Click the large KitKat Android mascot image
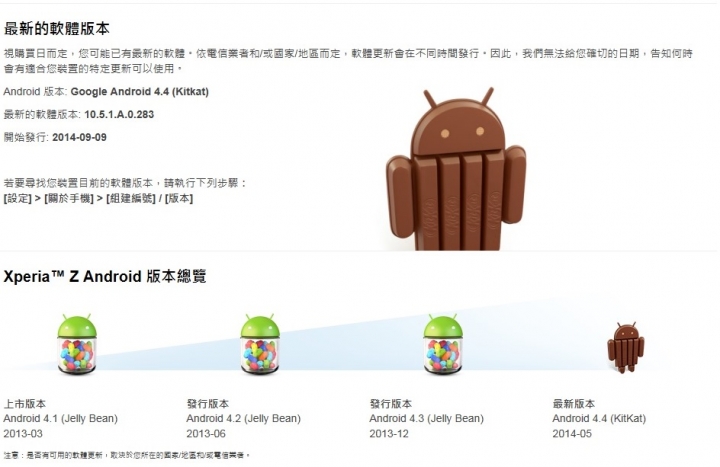720x467 pixels. pyautogui.click(x=456, y=169)
